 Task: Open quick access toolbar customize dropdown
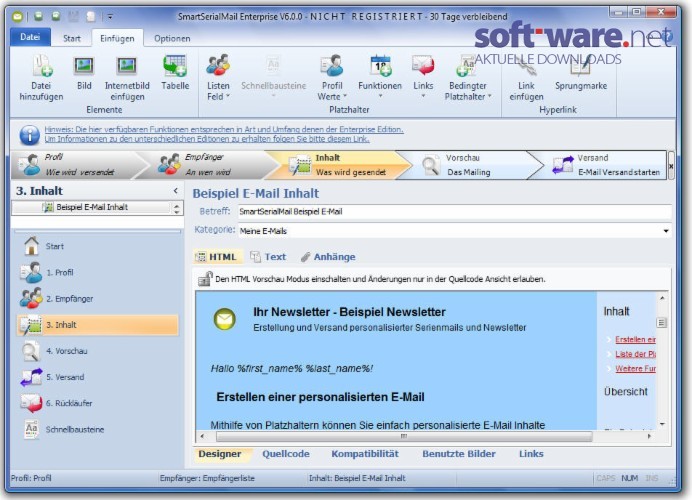click(110, 17)
